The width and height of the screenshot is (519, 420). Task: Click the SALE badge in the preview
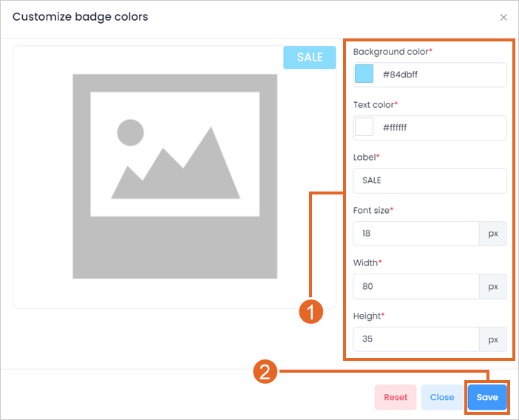tap(310, 57)
